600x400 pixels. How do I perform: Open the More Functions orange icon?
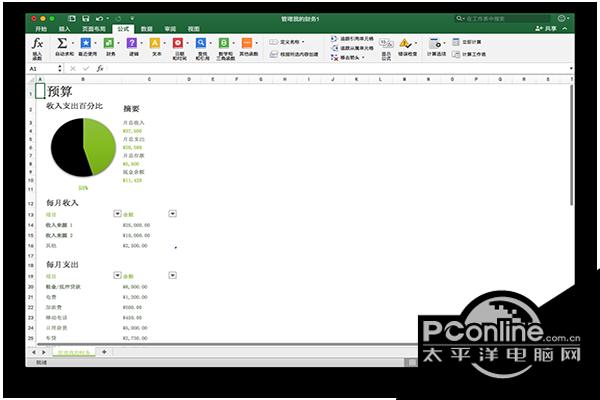coord(247,43)
